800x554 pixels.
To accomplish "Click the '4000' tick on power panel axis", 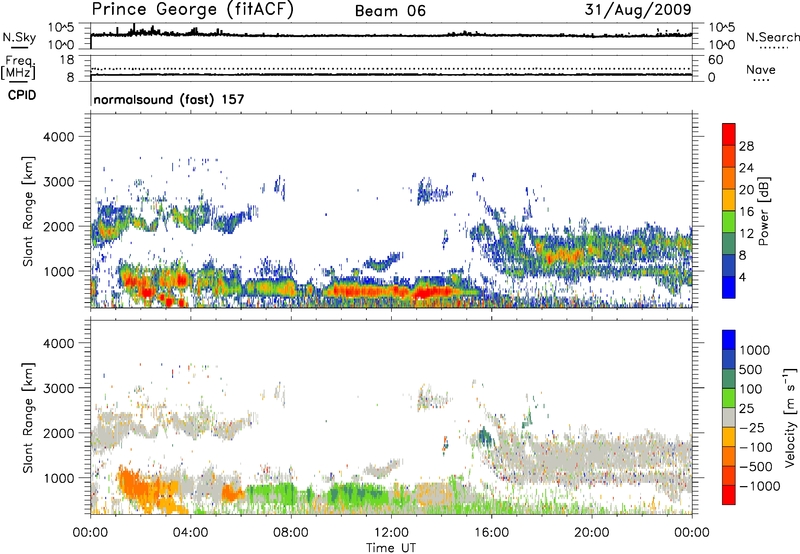I will [59, 137].
